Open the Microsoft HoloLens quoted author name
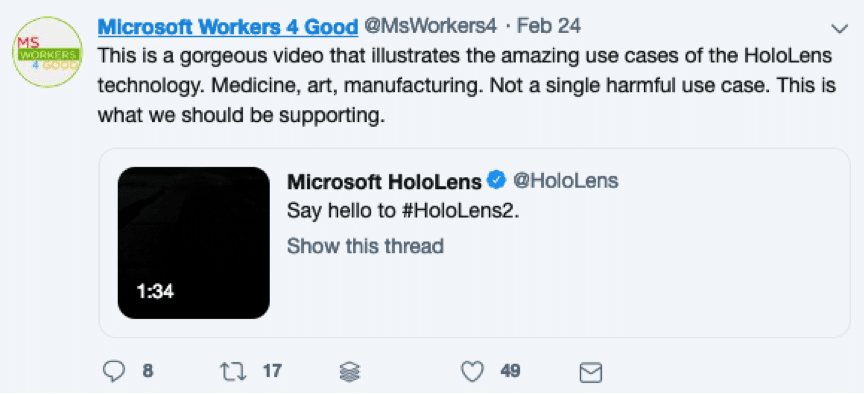The height and width of the screenshot is (394, 865). pyautogui.click(x=385, y=181)
